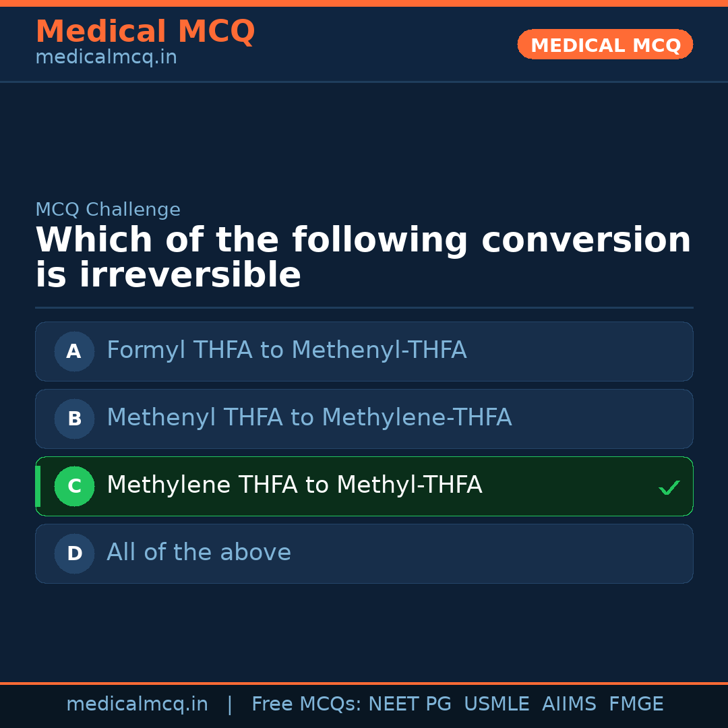
Task: Select option Formyl THFA to Methenyl-THFA
Action: 286,351
